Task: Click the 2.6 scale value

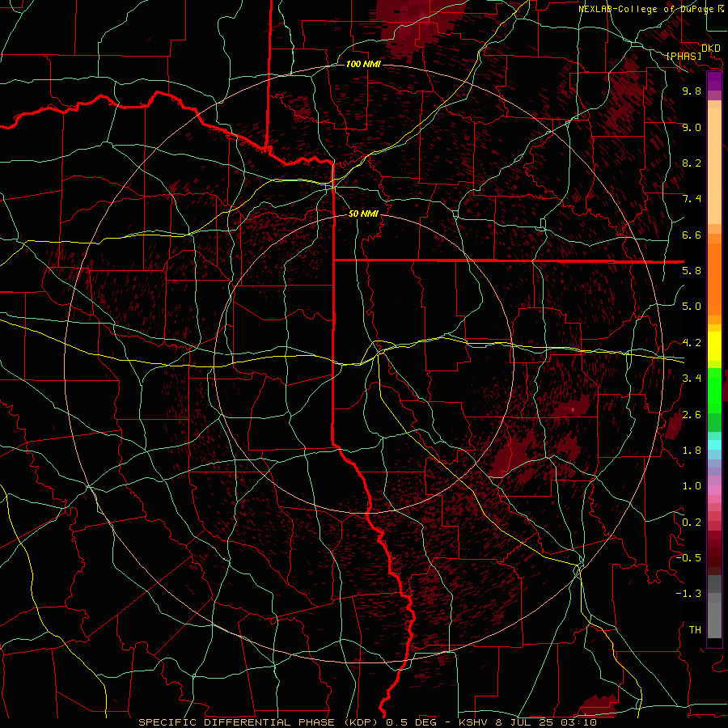Action: click(x=692, y=415)
